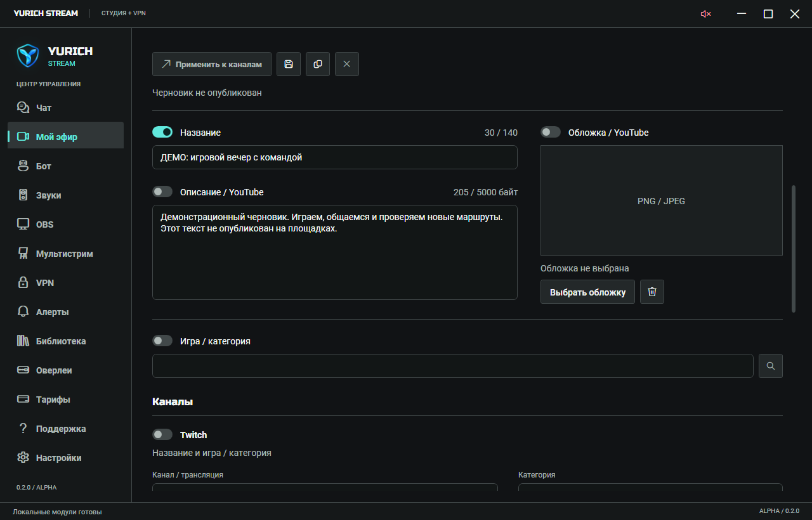
Task: Open the Библиотека section
Action: [65, 341]
